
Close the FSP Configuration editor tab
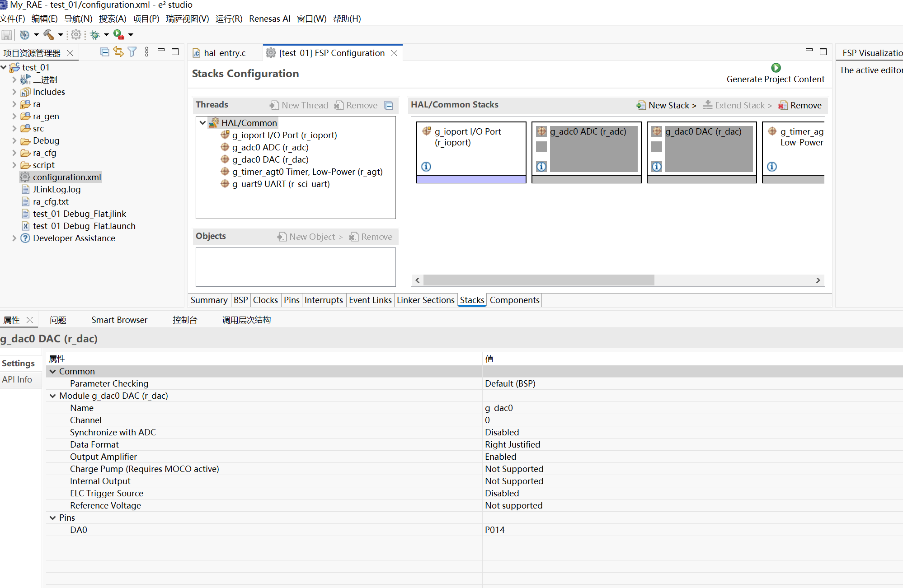coord(394,53)
